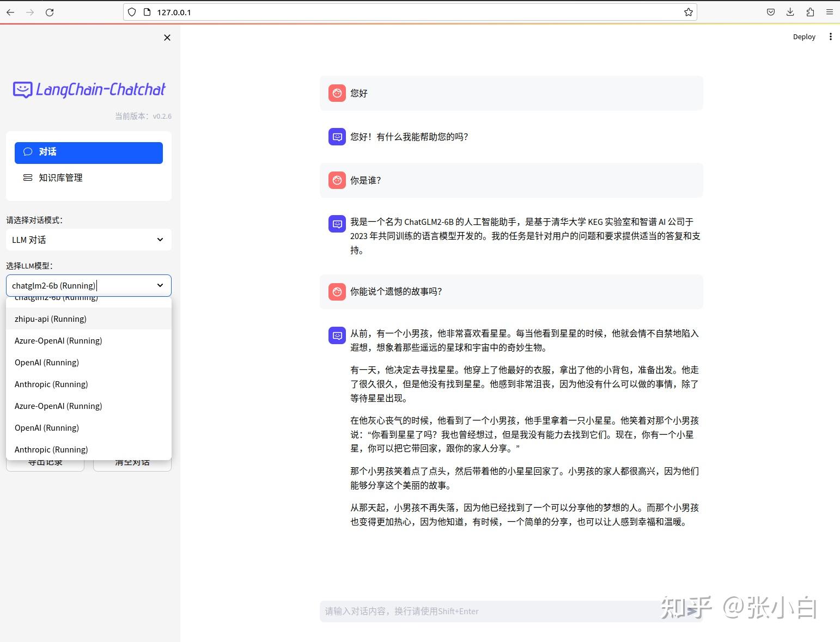Click user avatar beside 你是谁？
This screenshot has width=840, height=642.
[337, 180]
